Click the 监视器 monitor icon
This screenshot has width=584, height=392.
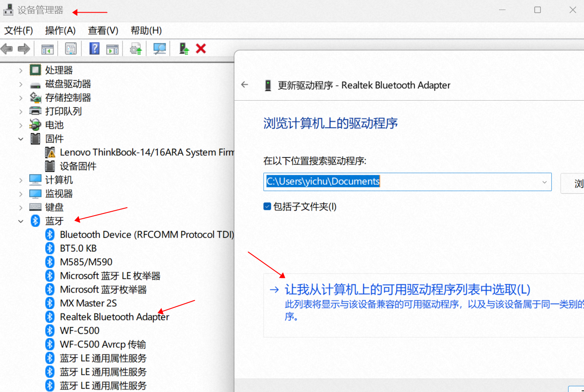(35, 193)
